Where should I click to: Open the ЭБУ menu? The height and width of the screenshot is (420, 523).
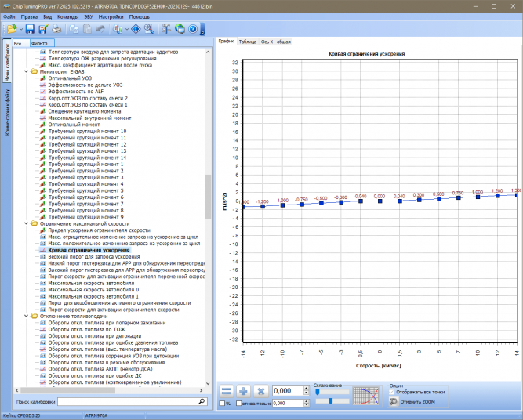point(89,16)
